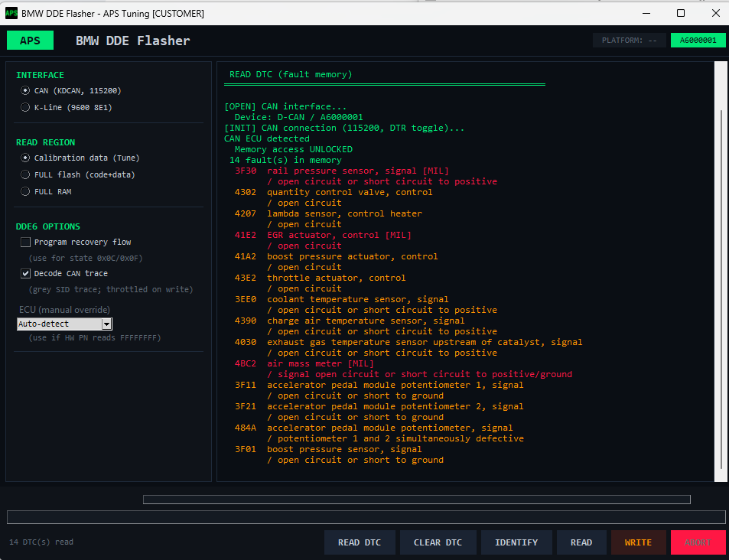
Task: Click the '[INIT] CAN connection' log line
Action: 344,128
